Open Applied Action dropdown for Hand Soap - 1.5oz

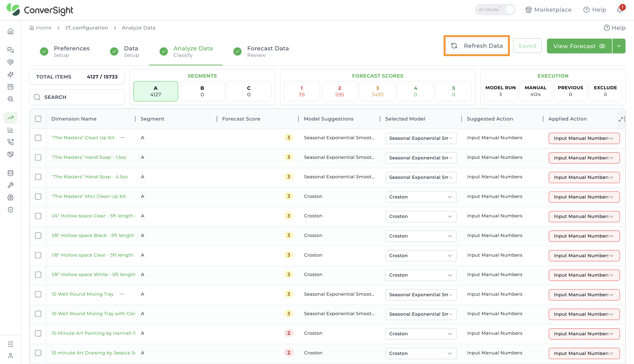(584, 158)
